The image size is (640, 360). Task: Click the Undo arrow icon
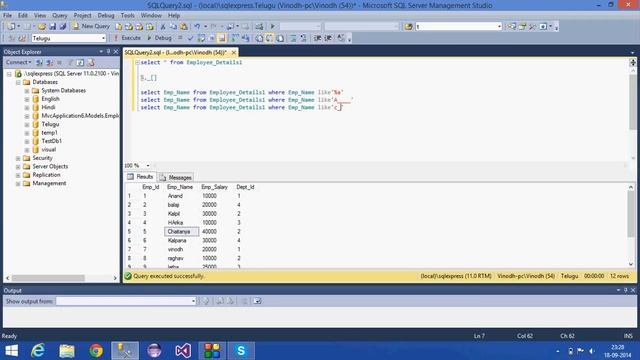(197, 27)
